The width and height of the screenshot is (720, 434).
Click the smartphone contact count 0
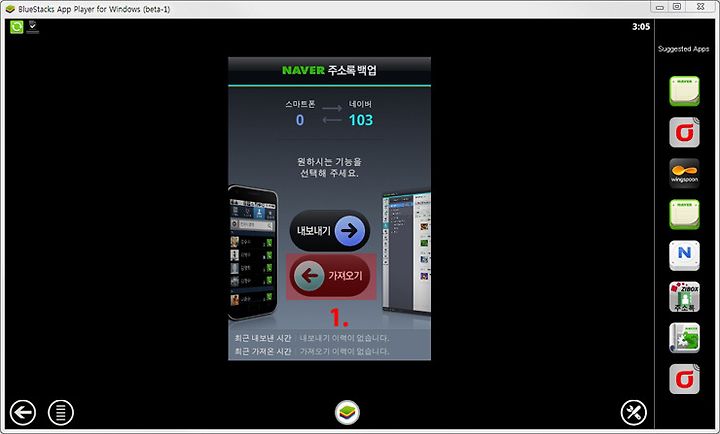pyautogui.click(x=300, y=120)
